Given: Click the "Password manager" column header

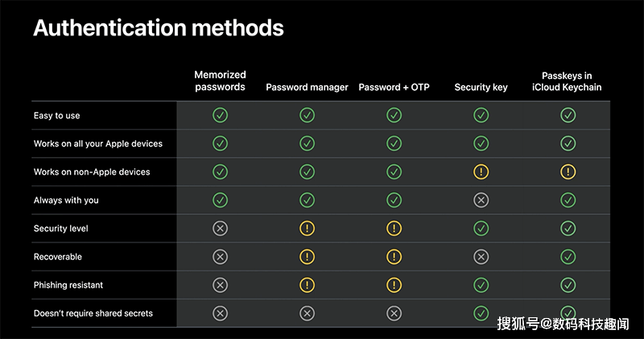Looking at the screenshot, I should click(x=307, y=87).
